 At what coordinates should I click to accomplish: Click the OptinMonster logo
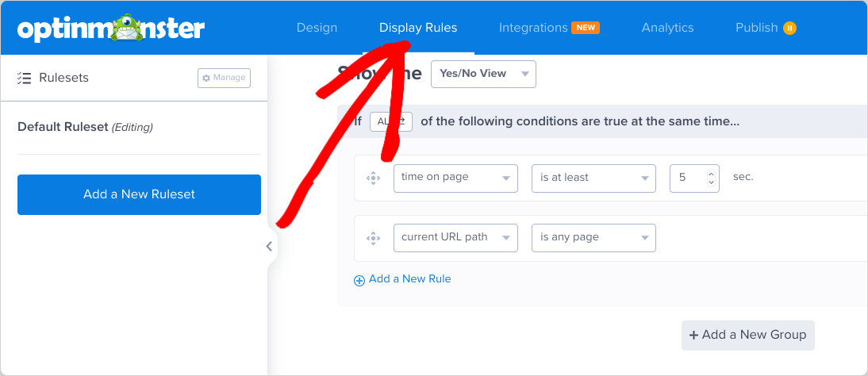click(111, 29)
